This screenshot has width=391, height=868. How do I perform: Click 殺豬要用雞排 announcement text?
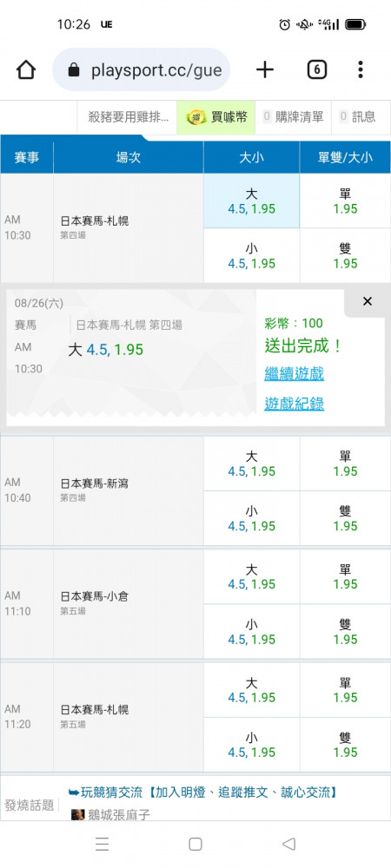[x=129, y=117]
